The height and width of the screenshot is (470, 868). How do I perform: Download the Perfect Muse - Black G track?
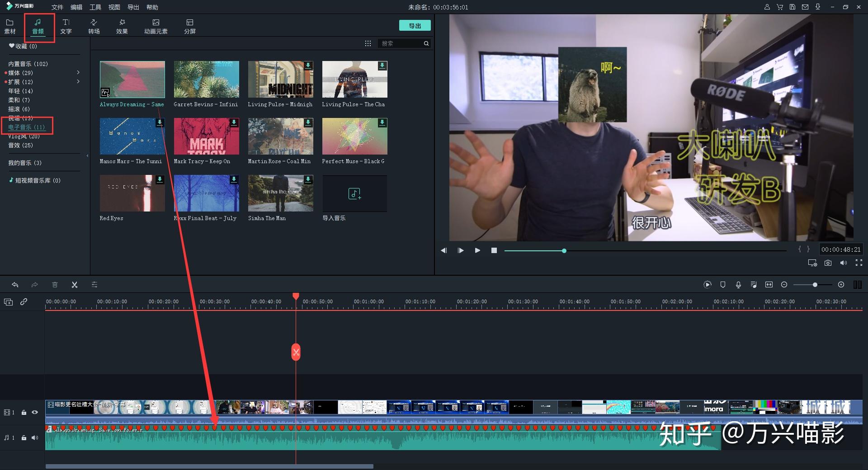[382, 122]
